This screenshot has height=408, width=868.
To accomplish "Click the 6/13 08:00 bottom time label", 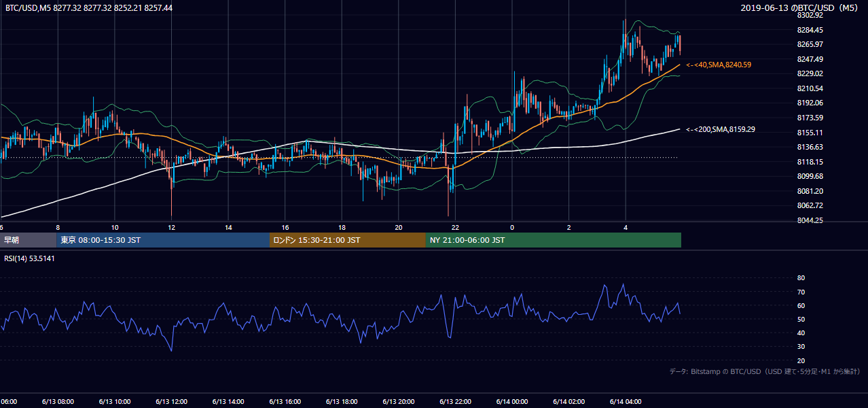I will [x=58, y=402].
